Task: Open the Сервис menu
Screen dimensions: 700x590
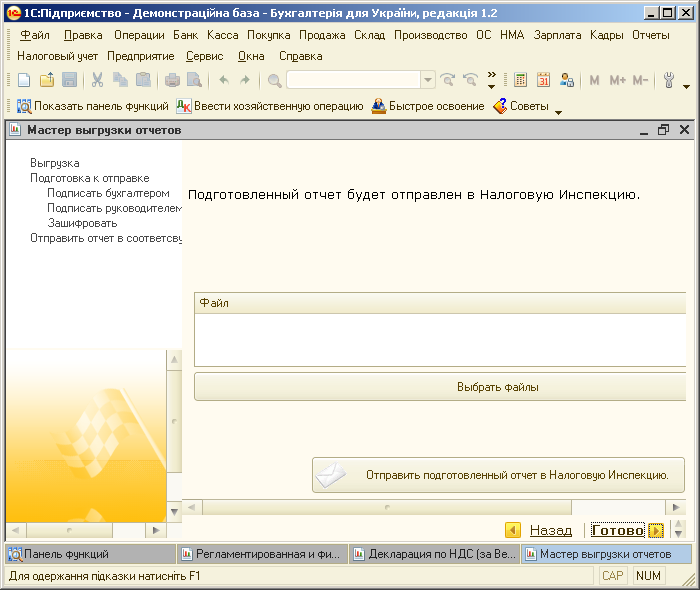Action: pos(204,56)
